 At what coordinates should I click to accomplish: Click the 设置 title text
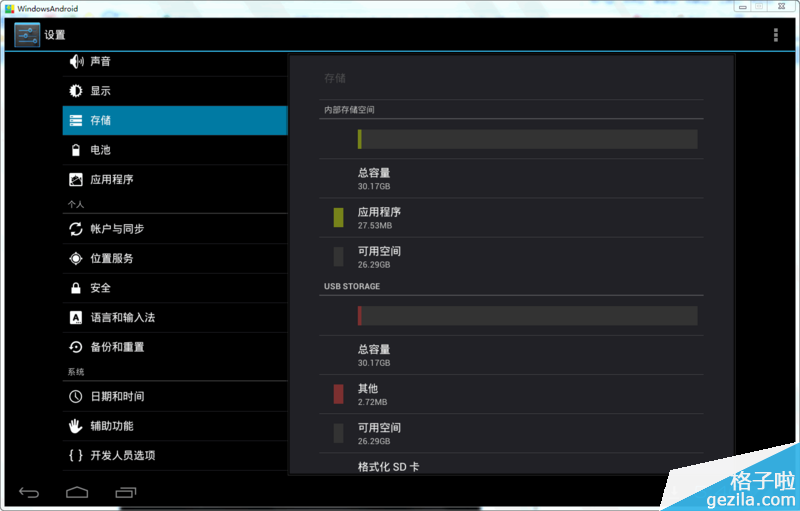(55, 35)
